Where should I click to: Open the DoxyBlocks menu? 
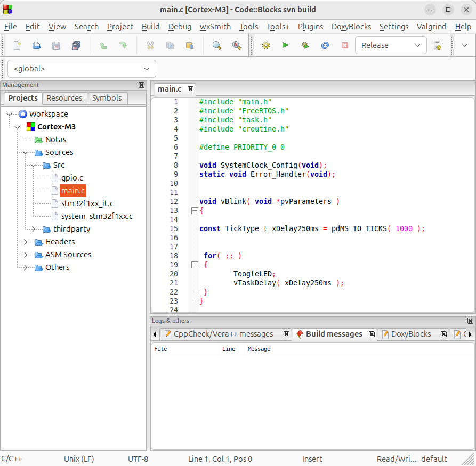pos(351,27)
